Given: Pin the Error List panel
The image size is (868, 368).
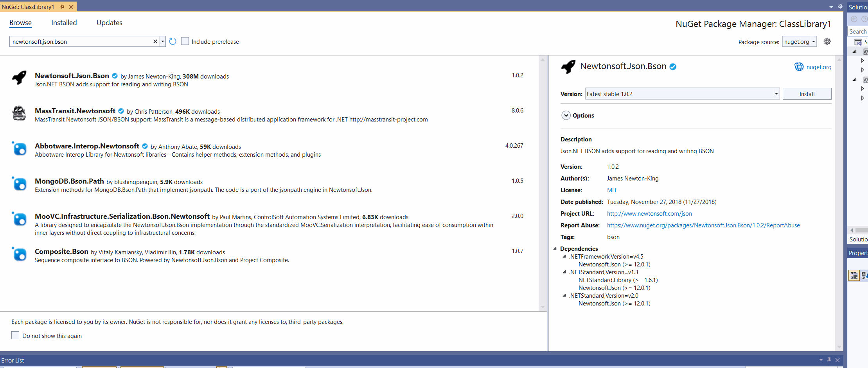Looking at the screenshot, I should (829, 360).
